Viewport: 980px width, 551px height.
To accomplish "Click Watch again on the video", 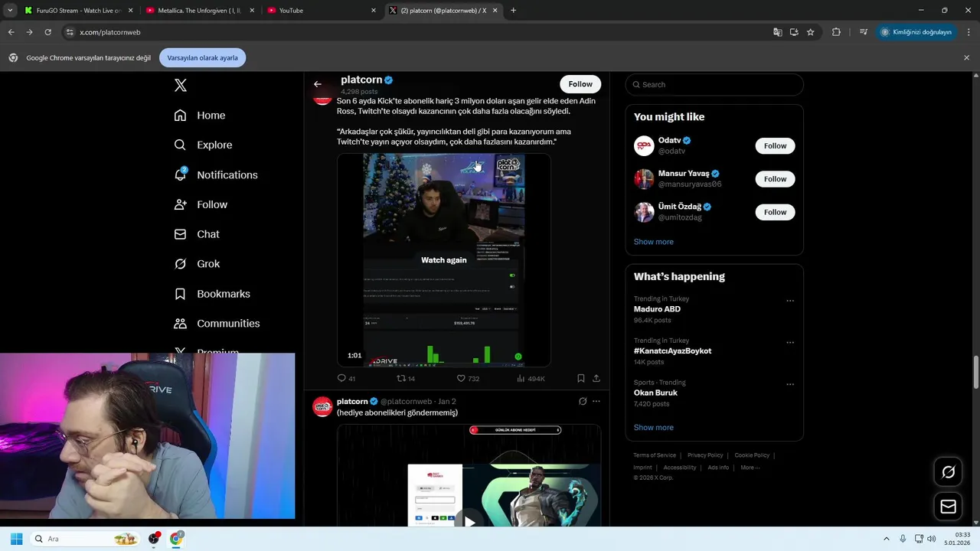I will click(x=443, y=260).
